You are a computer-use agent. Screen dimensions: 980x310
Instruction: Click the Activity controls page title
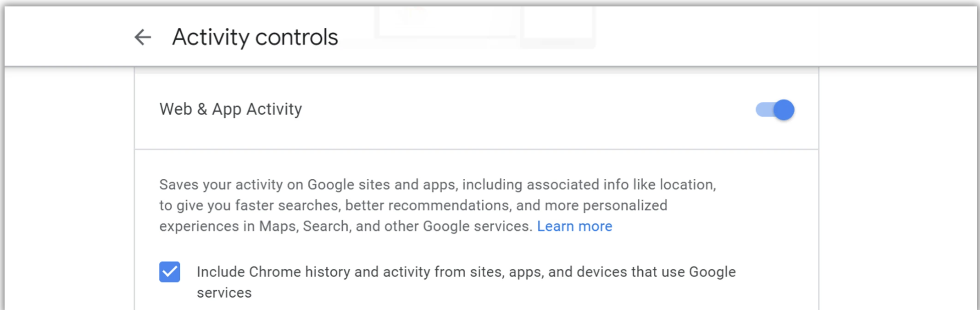pos(255,37)
